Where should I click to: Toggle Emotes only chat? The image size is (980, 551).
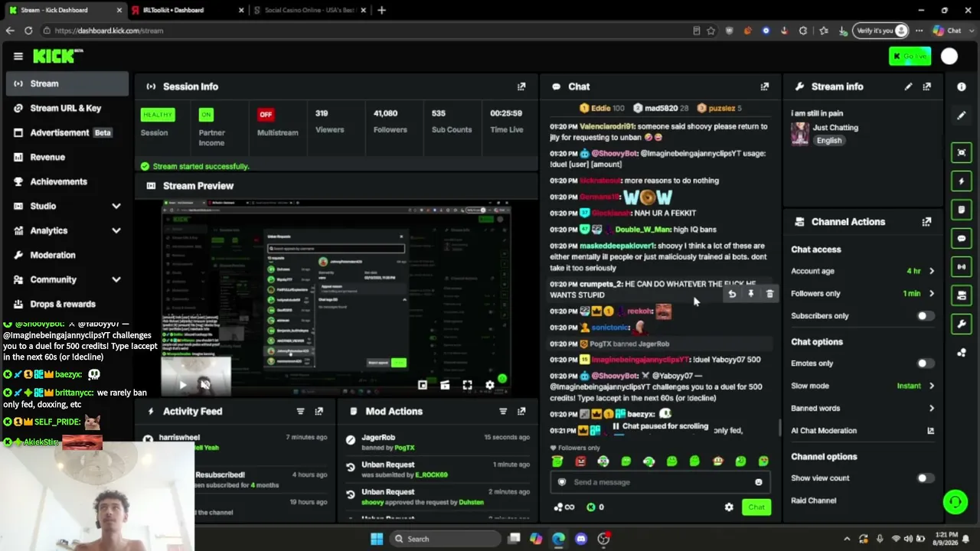[925, 364]
